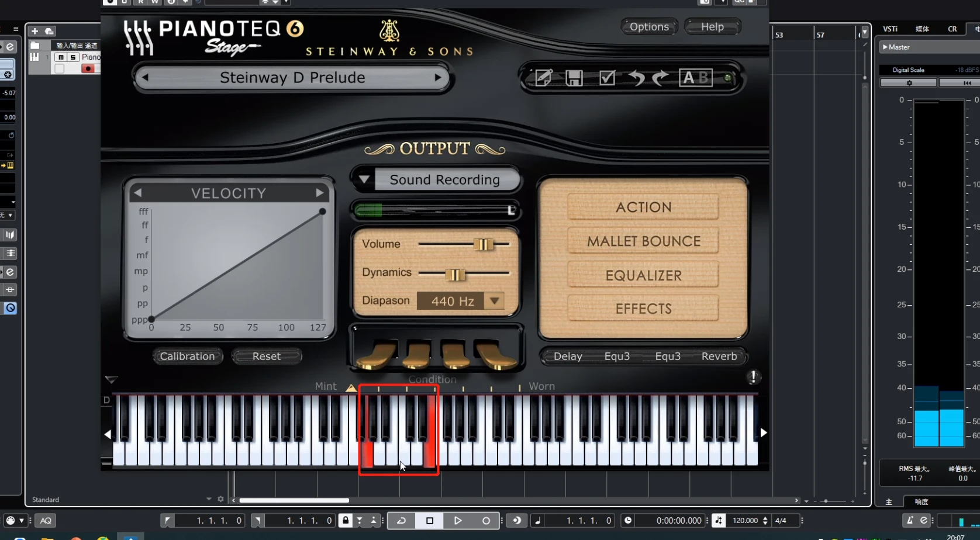Solo the Piano track with S
This screenshot has width=980, height=540.
[x=73, y=57]
